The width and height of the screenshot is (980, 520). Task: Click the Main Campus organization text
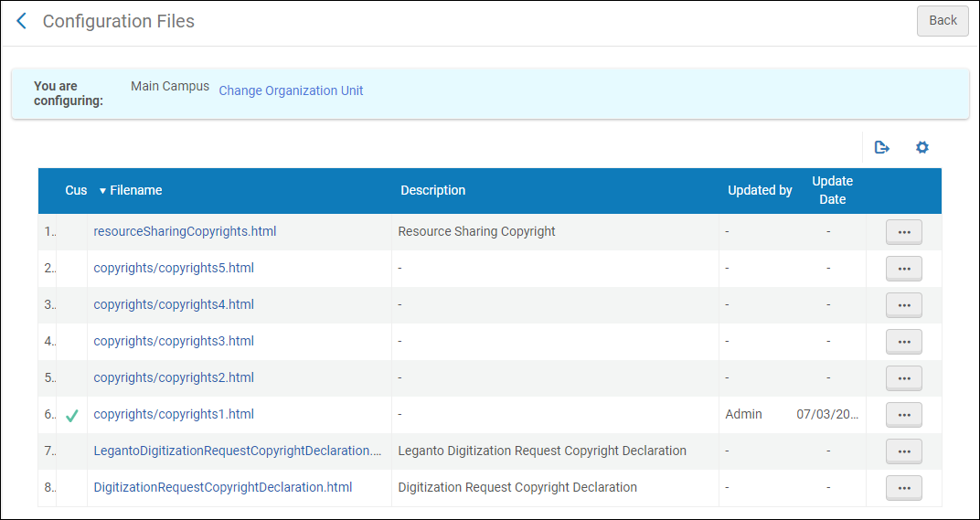tap(170, 86)
